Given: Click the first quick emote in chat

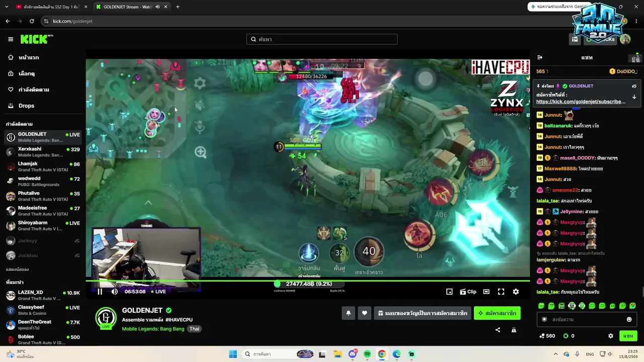Looking at the screenshot, I should pos(541,306).
